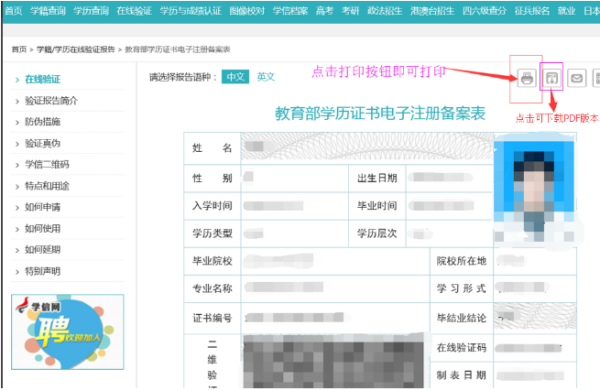Open 图像校对 in top navigation
This screenshot has height=391, width=600.
(x=247, y=11)
